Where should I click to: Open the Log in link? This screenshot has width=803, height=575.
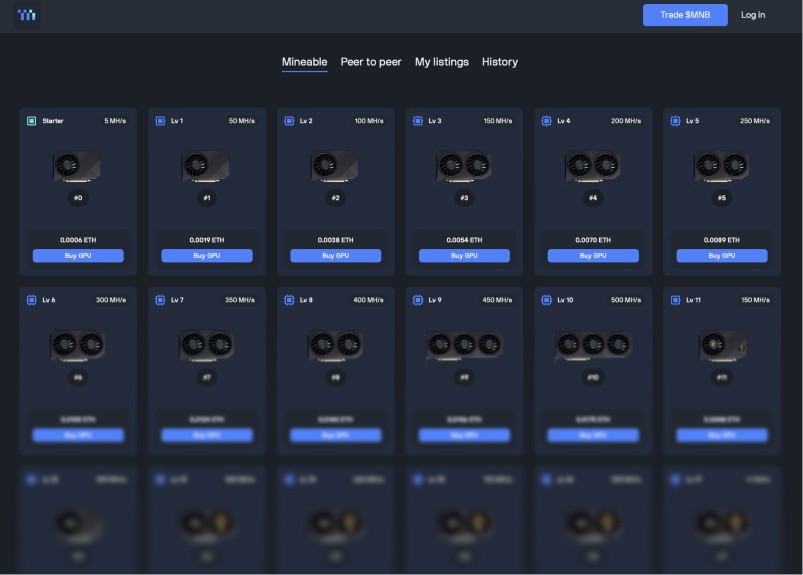[752, 15]
